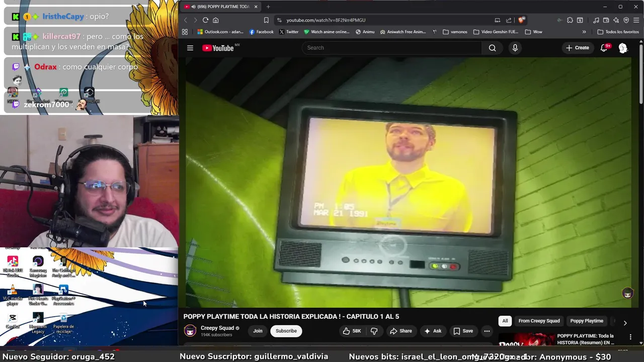Click the video player showing the TV

click(408, 182)
